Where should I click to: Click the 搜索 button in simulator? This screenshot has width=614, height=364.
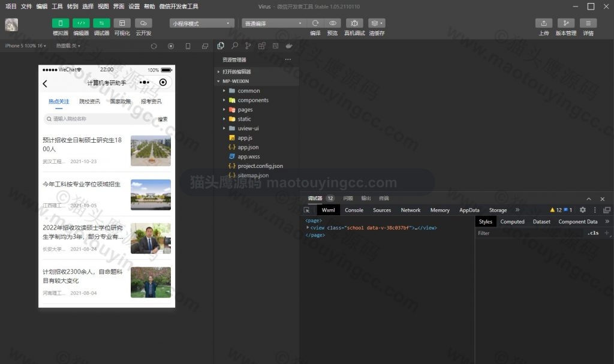[x=162, y=119]
